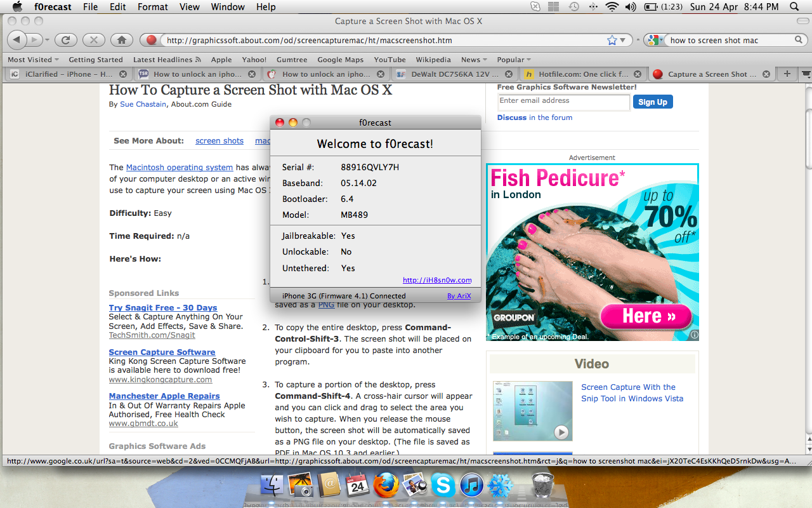812x508 pixels.
Task: Open the Wikipedia bookmark
Action: 433,60
